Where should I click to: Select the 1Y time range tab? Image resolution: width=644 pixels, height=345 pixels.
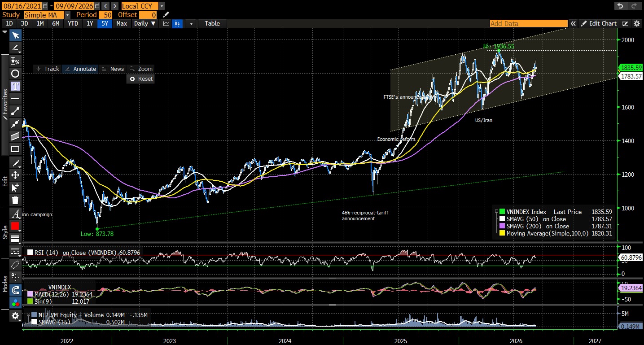click(90, 23)
